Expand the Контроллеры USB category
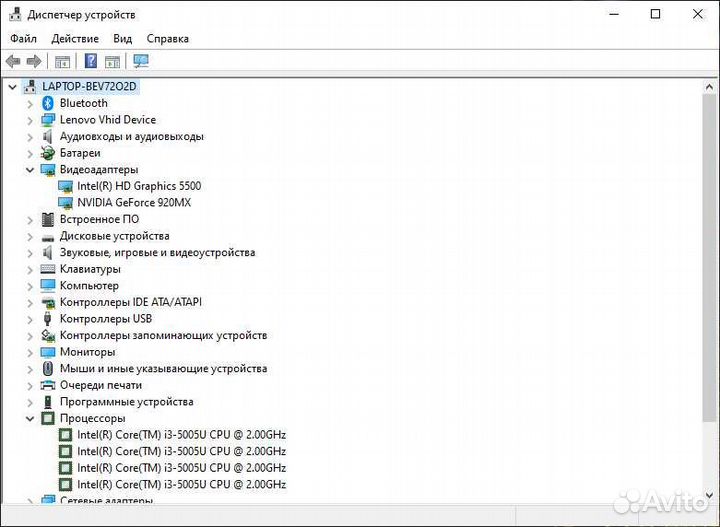 tap(30, 319)
